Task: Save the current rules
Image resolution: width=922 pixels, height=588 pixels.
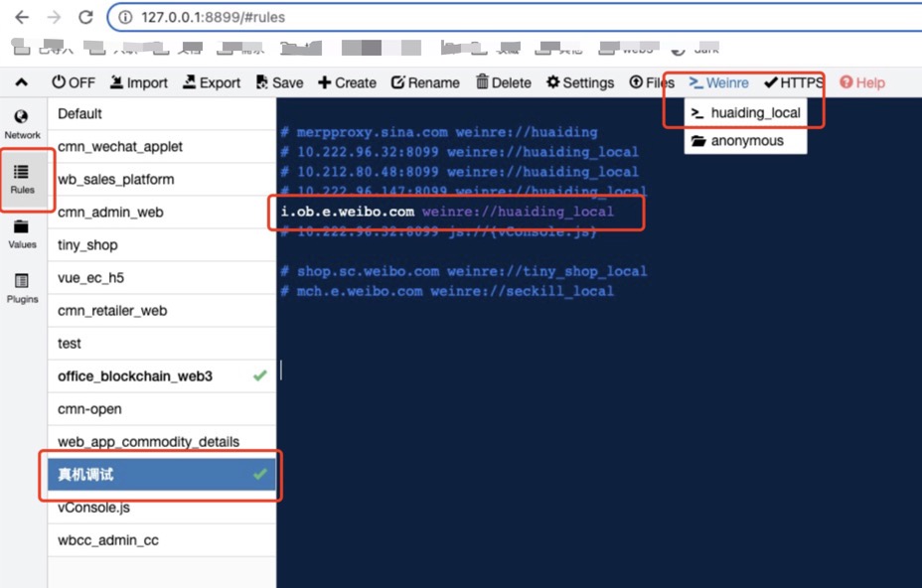Action: [279, 82]
